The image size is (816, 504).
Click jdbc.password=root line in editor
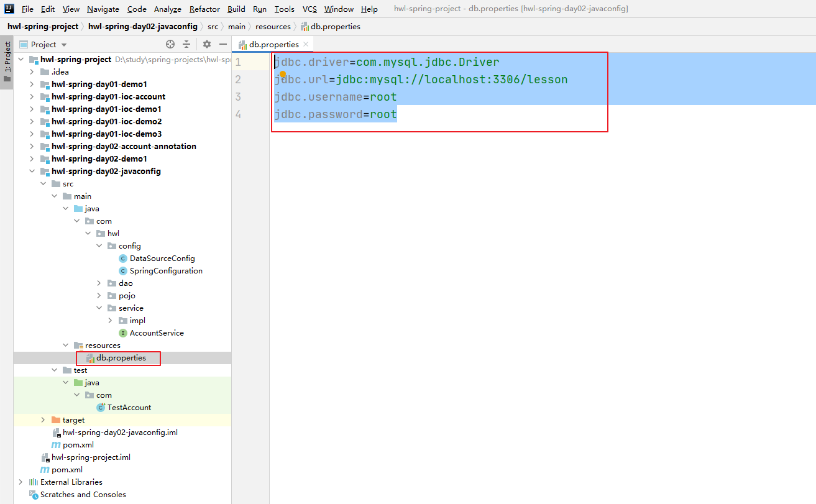336,114
